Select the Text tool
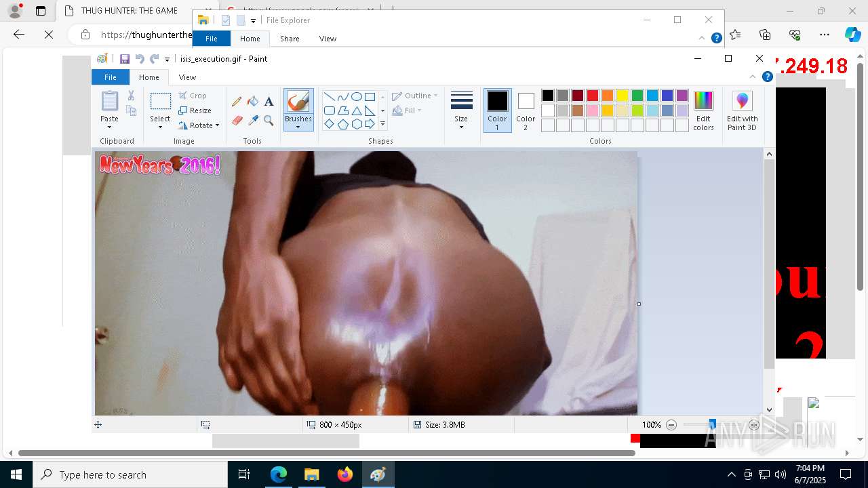This screenshot has width=868, height=488. (269, 102)
